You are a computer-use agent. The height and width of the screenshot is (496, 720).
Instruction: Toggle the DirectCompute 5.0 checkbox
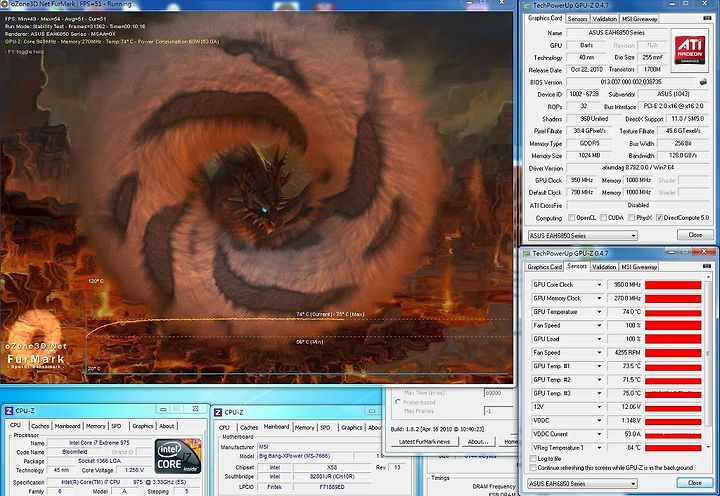click(x=659, y=218)
